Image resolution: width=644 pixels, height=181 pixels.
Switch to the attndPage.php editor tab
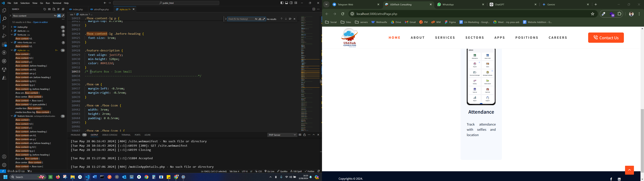[x=100, y=10]
